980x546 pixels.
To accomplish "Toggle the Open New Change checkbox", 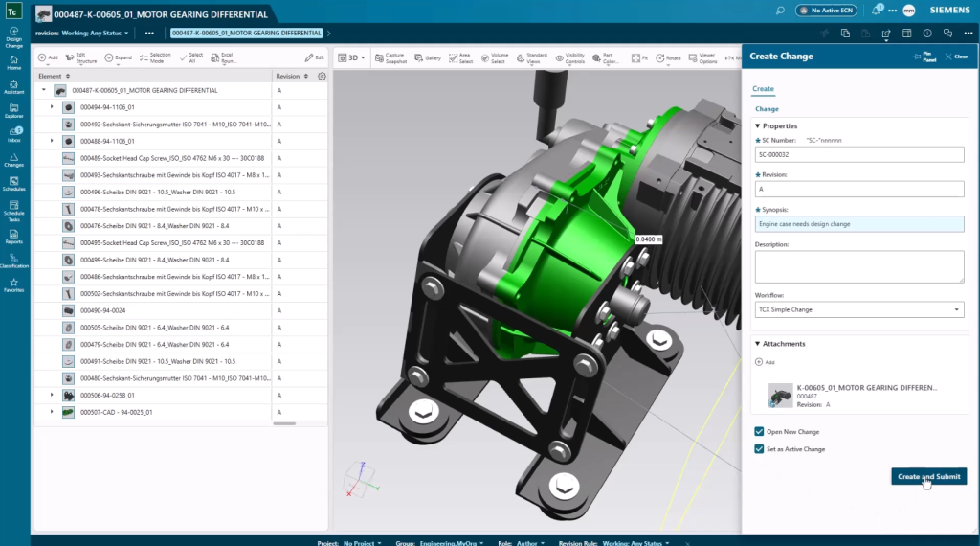I will pyautogui.click(x=759, y=432).
